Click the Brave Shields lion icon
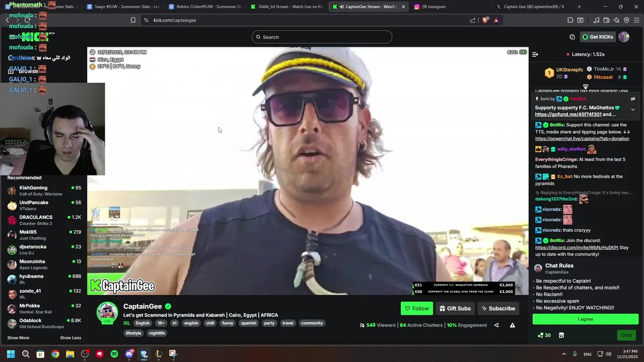This screenshot has height=362, width=644. tap(485, 20)
